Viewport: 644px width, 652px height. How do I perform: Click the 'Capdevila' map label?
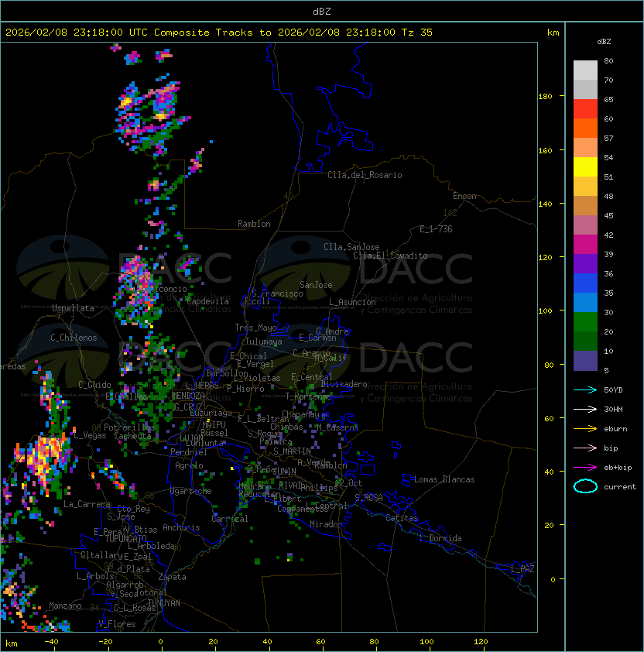coord(207,301)
